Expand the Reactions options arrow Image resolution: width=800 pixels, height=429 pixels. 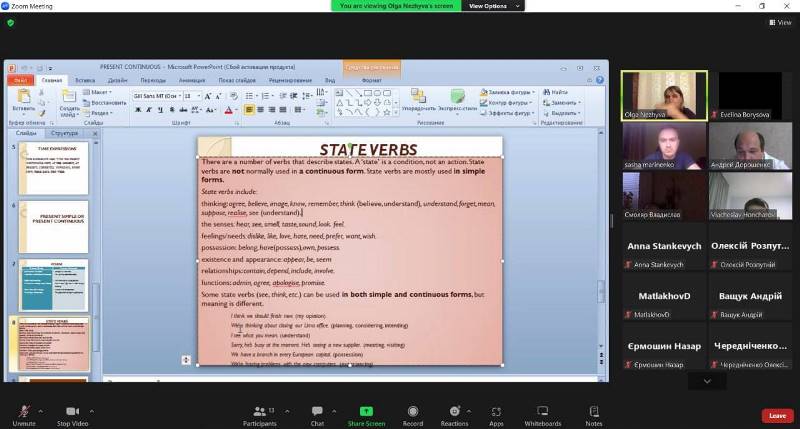coord(469,411)
